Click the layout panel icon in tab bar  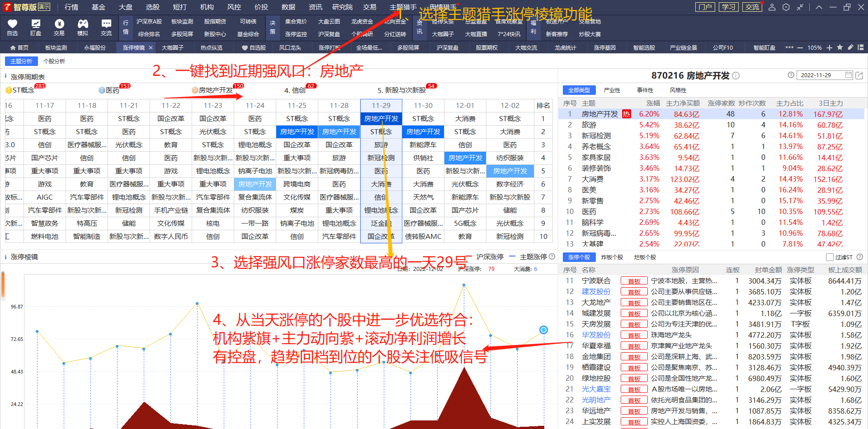861,47
